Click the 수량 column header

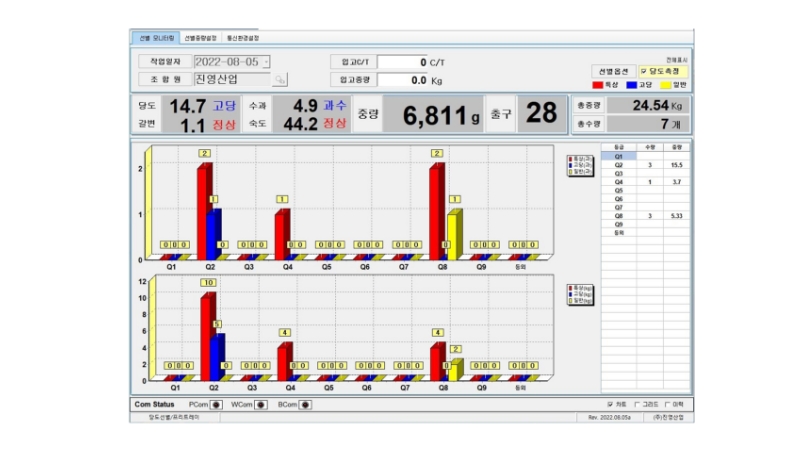point(649,147)
